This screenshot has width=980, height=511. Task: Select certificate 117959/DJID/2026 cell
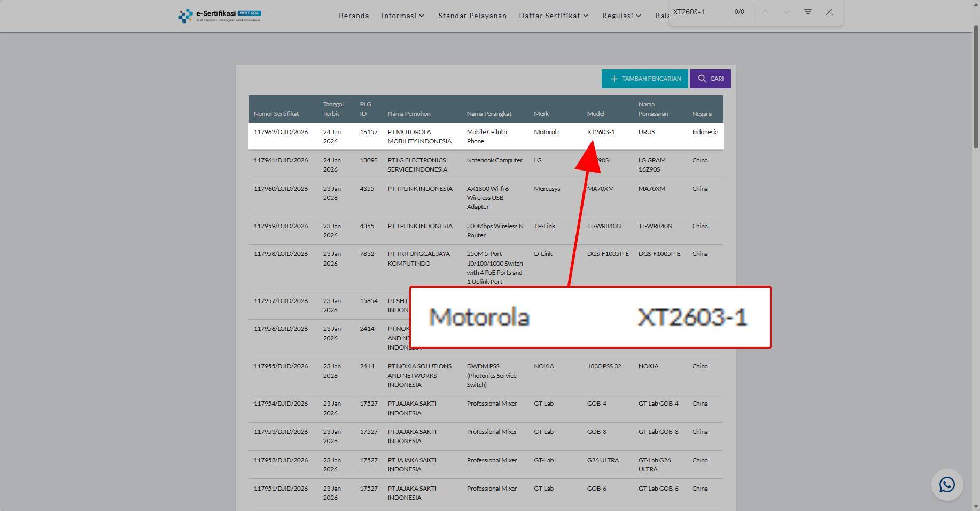click(281, 226)
